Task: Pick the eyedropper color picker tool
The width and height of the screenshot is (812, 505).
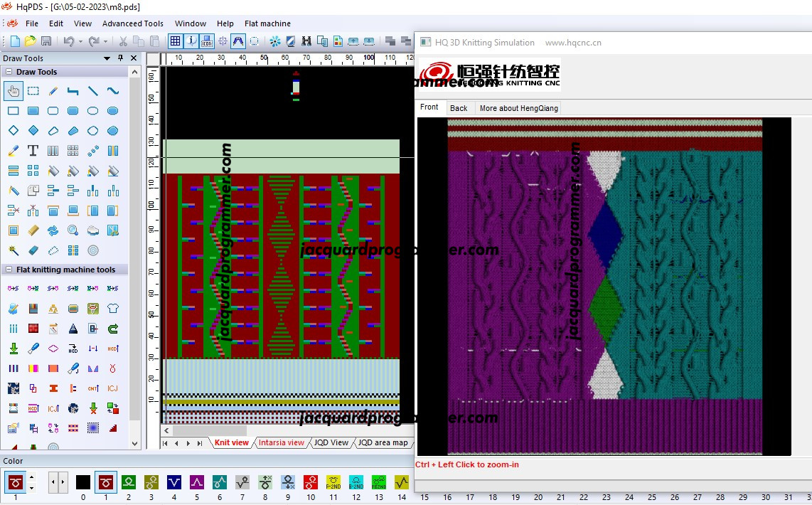Action: (14, 151)
